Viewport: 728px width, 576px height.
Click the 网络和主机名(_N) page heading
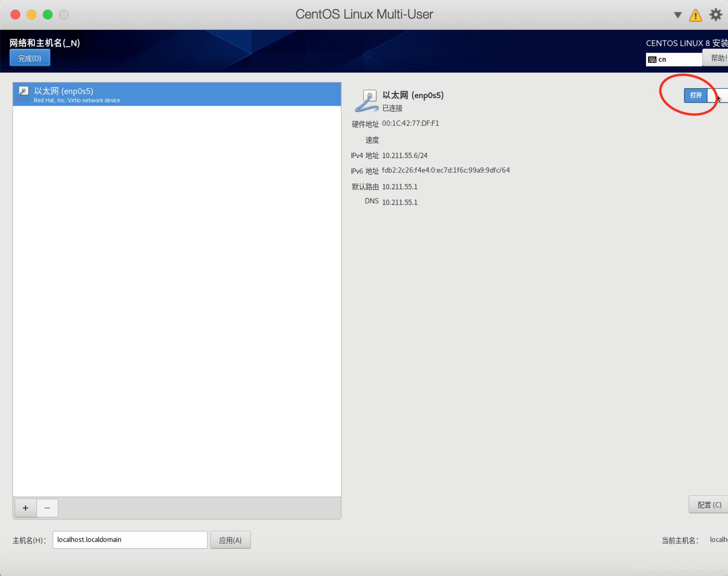point(45,43)
